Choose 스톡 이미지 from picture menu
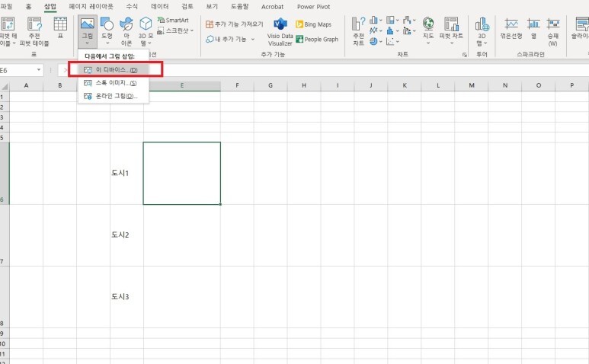The image size is (589, 364). (x=114, y=83)
